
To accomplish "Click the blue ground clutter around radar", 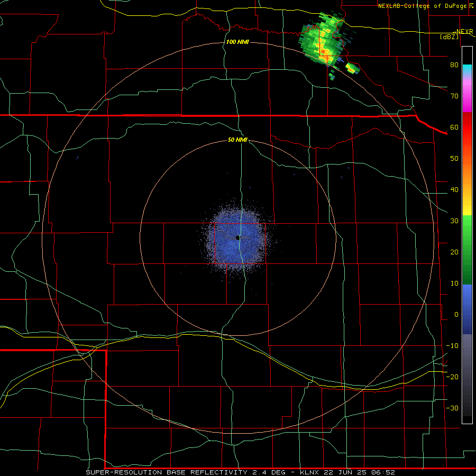I will coord(237,240).
